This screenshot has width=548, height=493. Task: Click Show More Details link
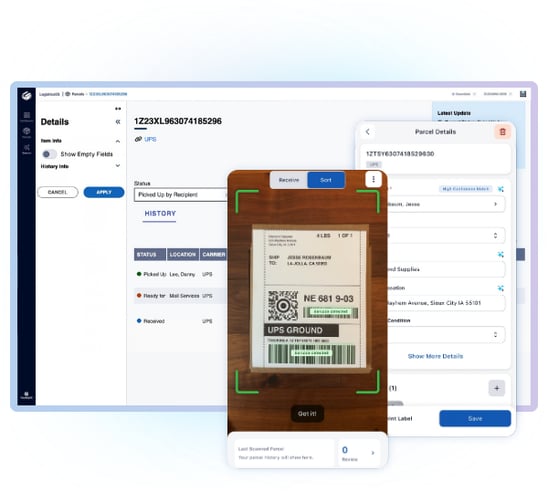435,356
